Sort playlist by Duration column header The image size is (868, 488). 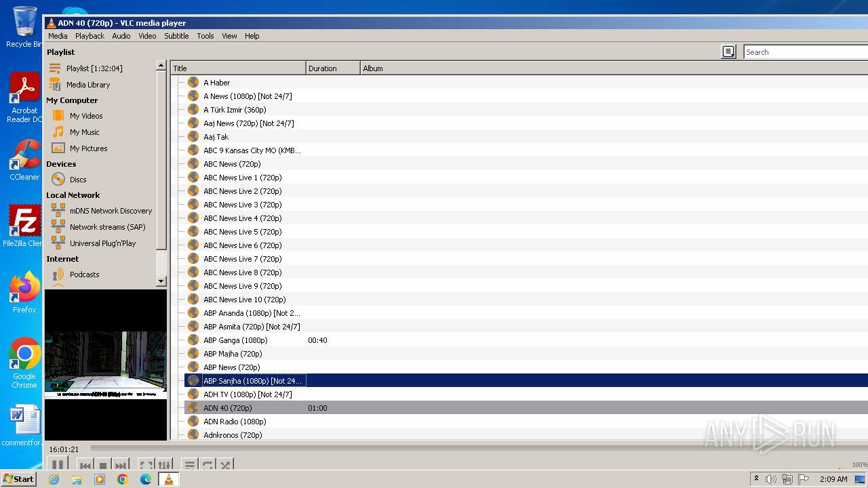click(x=333, y=68)
